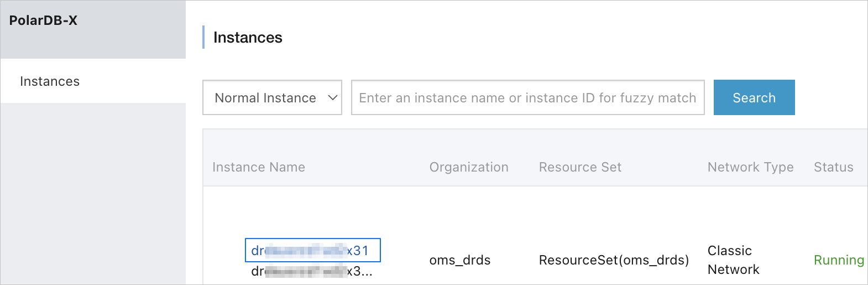Open the Normal Instance type dropdown

[x=271, y=98]
